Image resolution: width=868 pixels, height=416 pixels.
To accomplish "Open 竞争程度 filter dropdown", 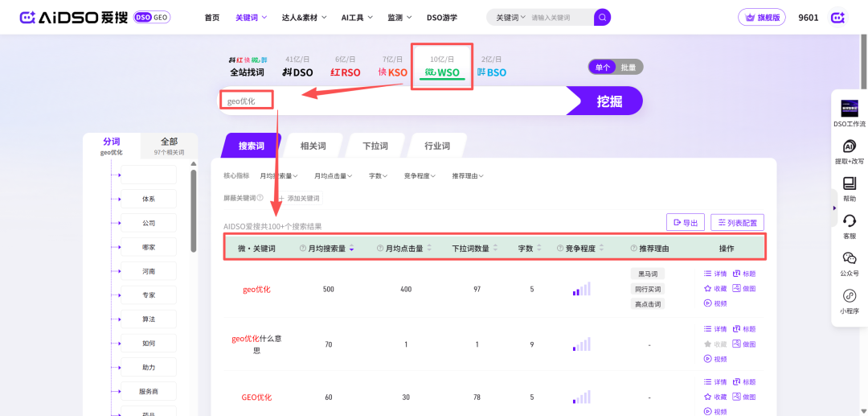I will (x=420, y=175).
